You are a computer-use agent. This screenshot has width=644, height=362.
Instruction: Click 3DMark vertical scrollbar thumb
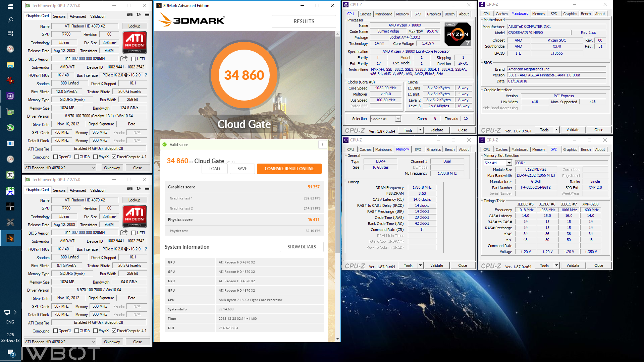click(x=337, y=144)
